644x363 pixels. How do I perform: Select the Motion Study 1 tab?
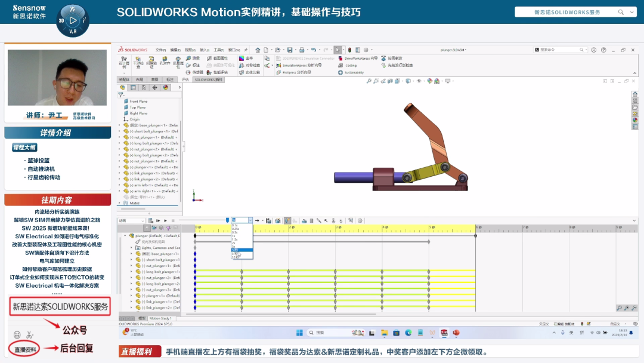160,318
